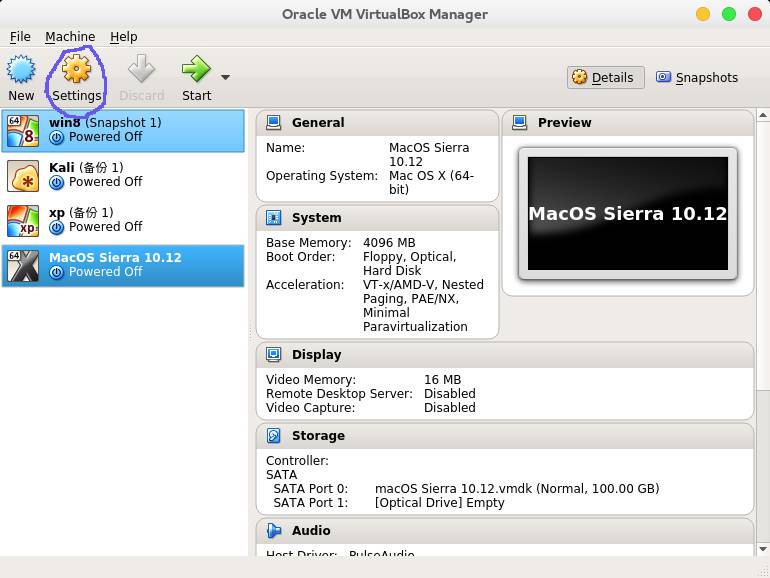
Task: Click the yellow minimize window button
Action: coord(703,14)
